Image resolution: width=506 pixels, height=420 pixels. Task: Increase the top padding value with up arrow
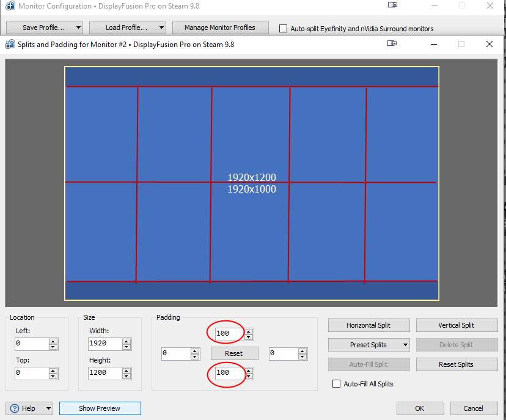249,331
